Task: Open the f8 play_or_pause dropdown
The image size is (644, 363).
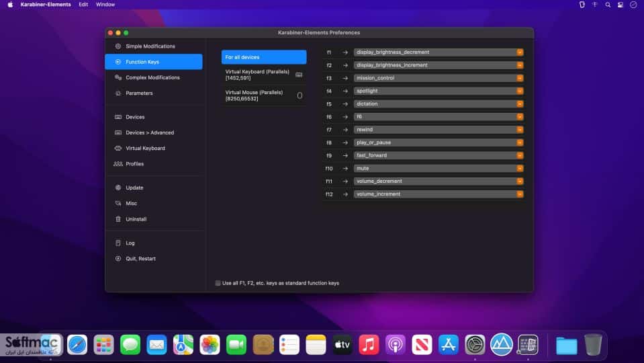Action: click(x=439, y=143)
